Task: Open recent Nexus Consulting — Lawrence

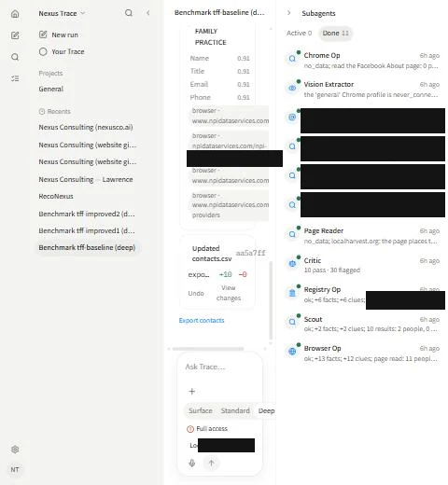Action: 86,179
